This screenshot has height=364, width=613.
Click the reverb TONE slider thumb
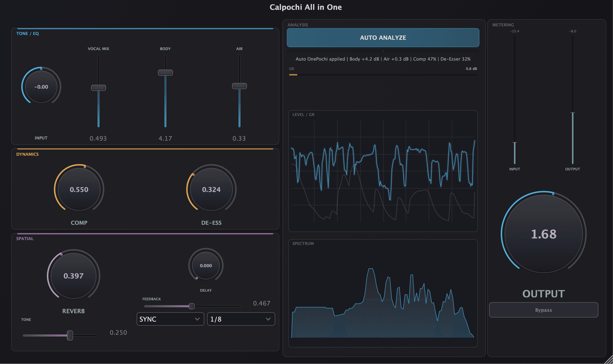pyautogui.click(x=70, y=335)
